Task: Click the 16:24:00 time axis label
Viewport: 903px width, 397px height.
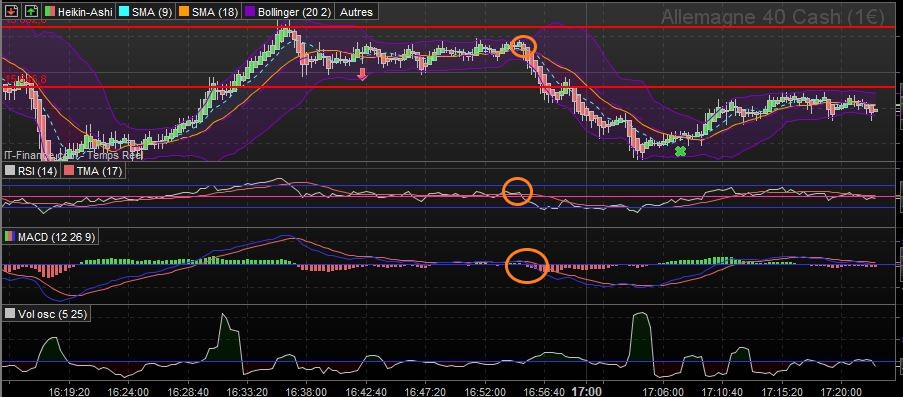Action: (x=128, y=392)
